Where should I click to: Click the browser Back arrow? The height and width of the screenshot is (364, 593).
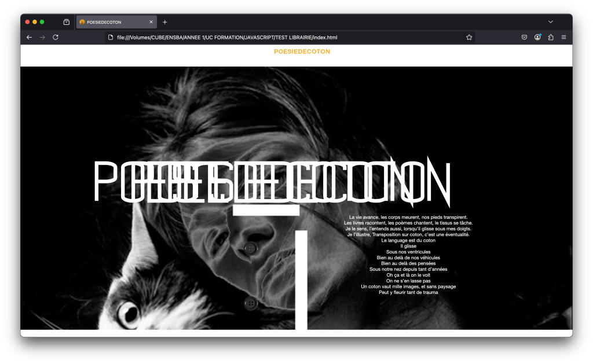click(29, 37)
